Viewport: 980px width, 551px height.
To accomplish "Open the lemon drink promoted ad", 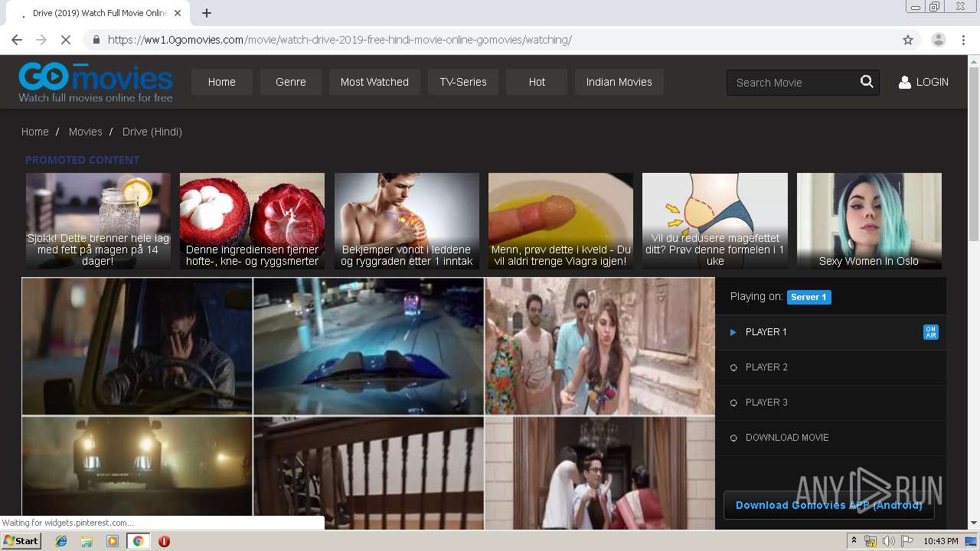I will pos(98,221).
